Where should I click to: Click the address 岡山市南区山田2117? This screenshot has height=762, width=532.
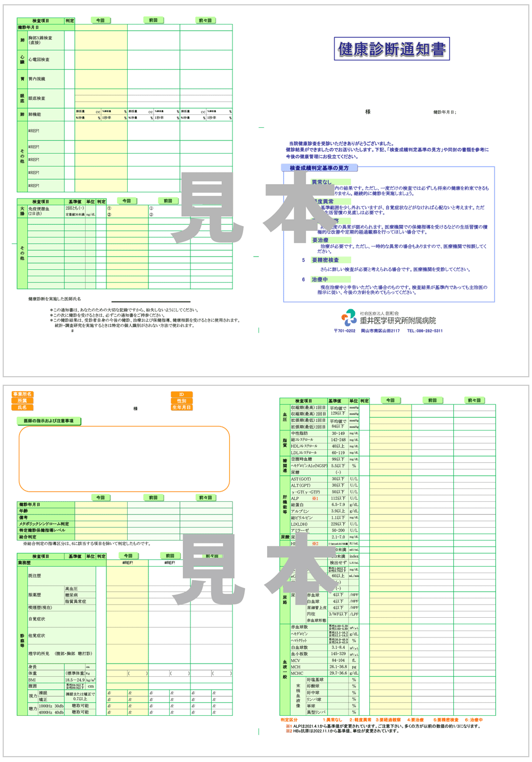point(380,331)
